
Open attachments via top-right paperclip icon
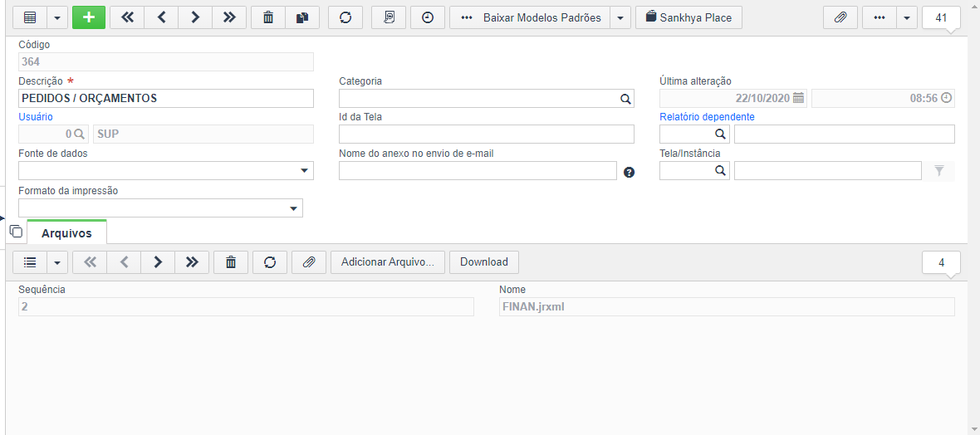click(x=840, y=17)
